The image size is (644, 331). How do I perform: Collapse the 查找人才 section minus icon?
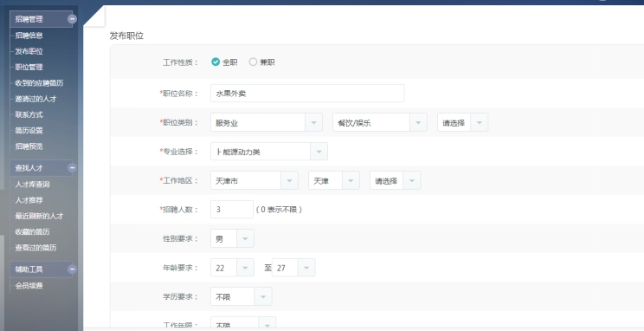coord(72,168)
